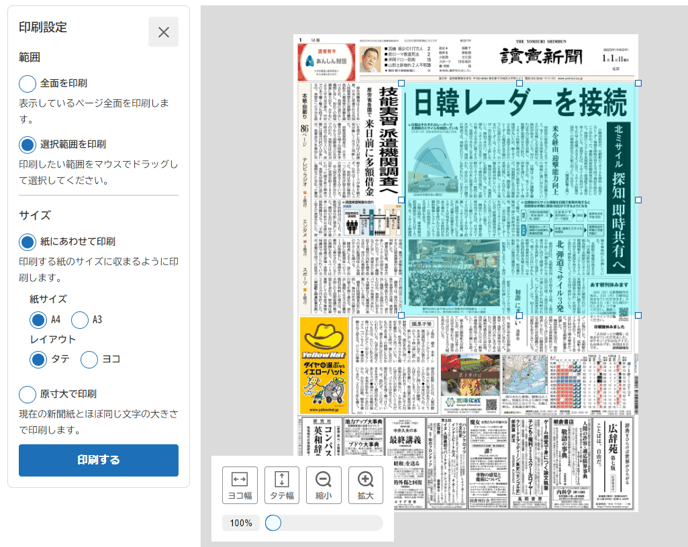Image resolution: width=688 pixels, height=547 pixels.
Task: Click the ヨコ幅 fit-width icon
Action: pyautogui.click(x=240, y=485)
